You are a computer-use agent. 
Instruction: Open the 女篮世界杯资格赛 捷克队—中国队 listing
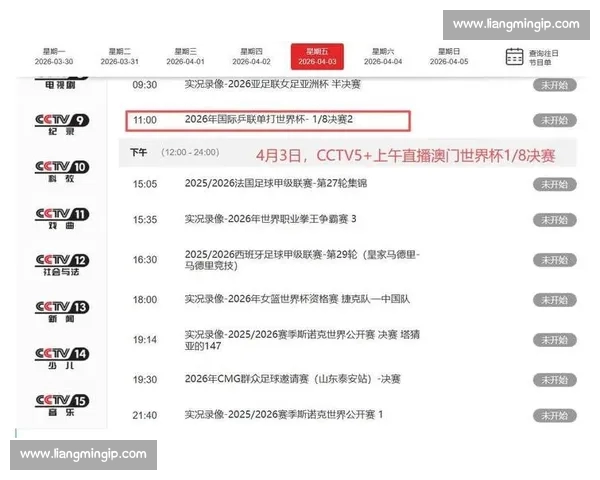pyautogui.click(x=297, y=299)
